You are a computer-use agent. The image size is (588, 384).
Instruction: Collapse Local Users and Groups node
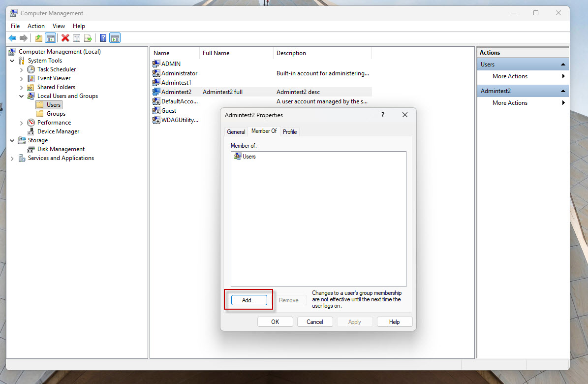pos(21,96)
